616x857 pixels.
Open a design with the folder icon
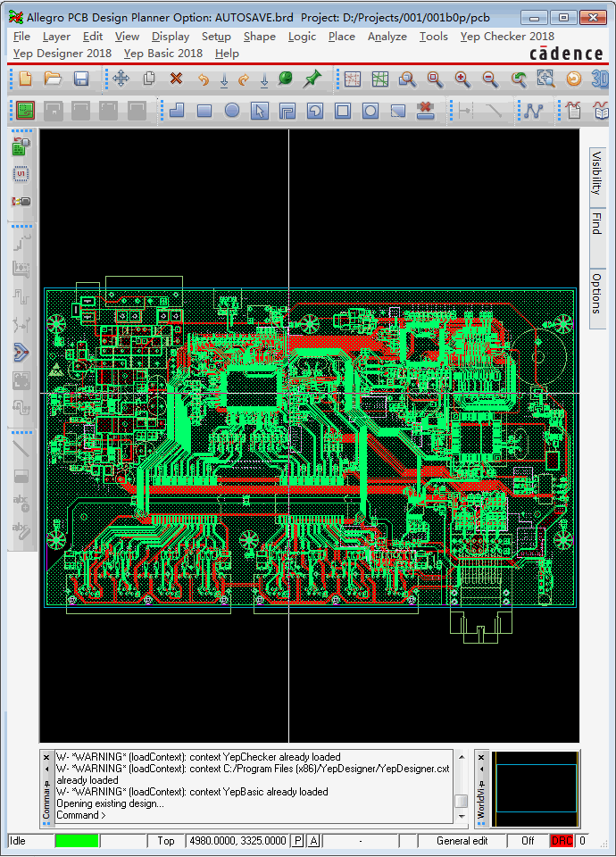pyautogui.click(x=53, y=79)
